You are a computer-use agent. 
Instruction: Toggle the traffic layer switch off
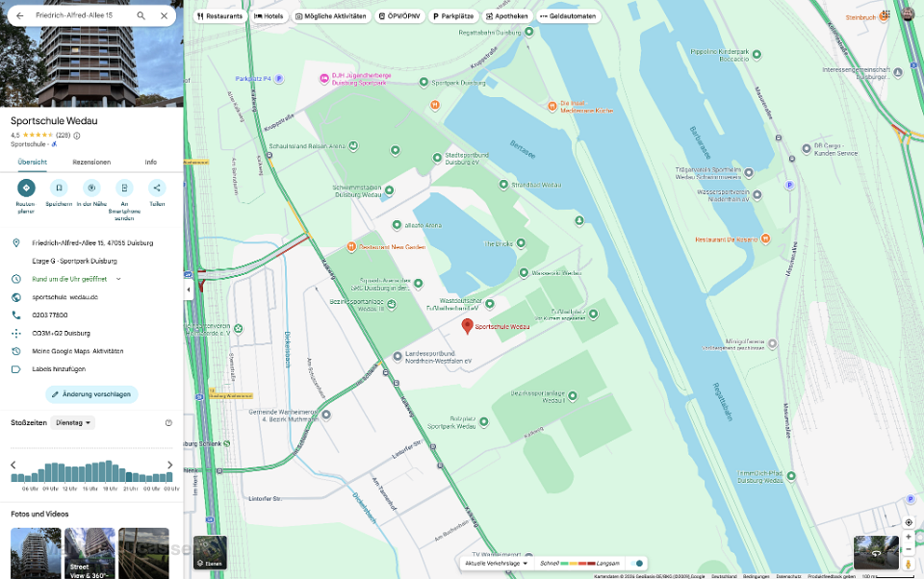635,563
